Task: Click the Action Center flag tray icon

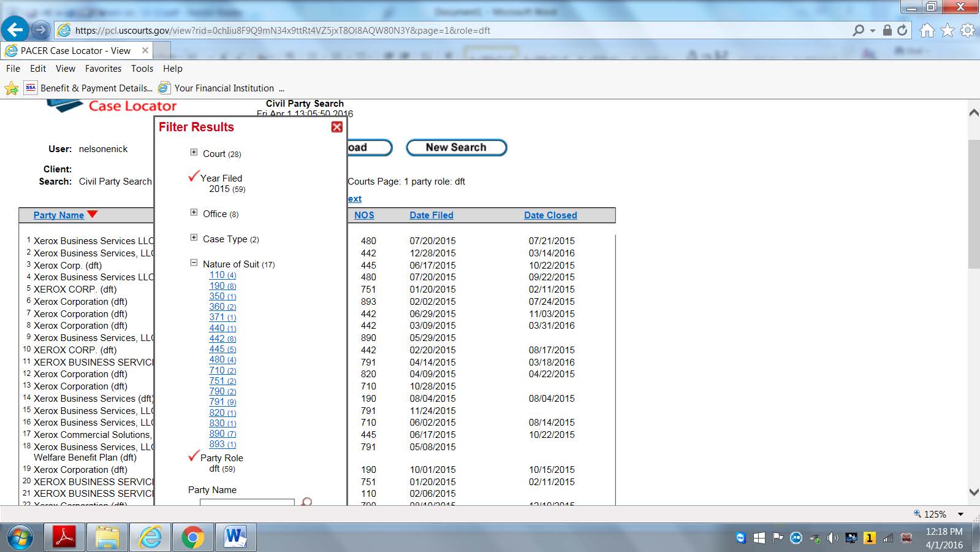Action: 778,539
